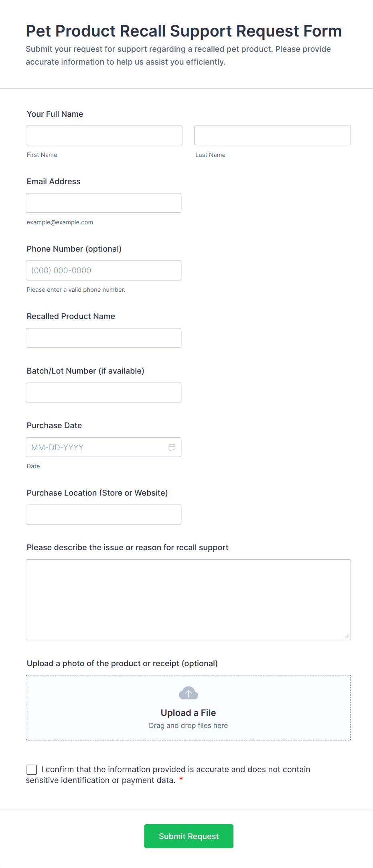
Task: Select the Recalled Product Name field
Action: coord(103,338)
